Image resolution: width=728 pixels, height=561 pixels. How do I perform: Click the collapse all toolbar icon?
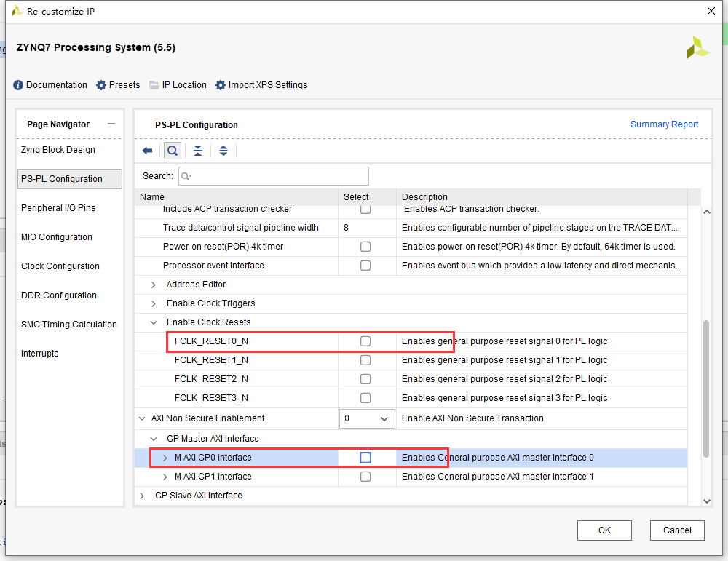198,151
